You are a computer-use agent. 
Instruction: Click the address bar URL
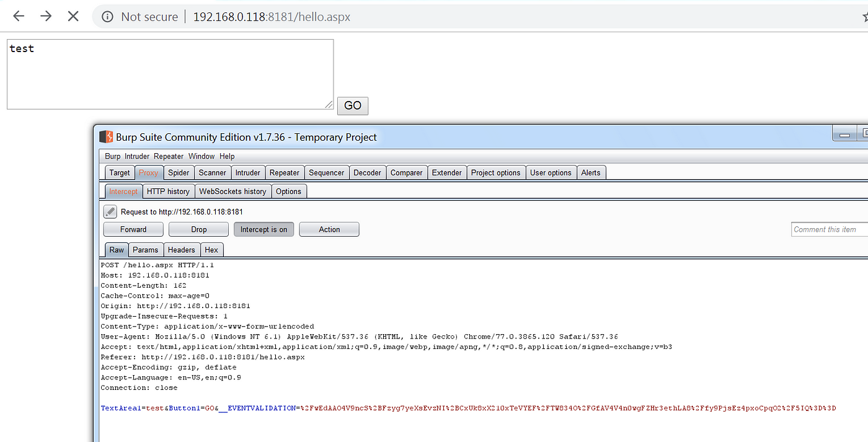(x=272, y=17)
